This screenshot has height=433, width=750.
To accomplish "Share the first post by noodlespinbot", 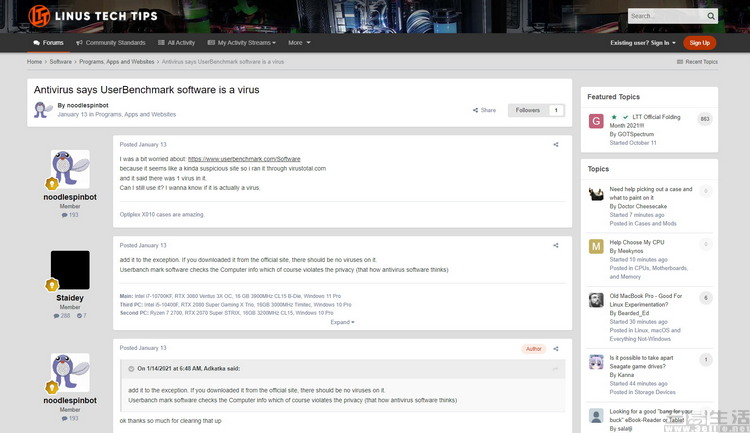I will point(556,144).
